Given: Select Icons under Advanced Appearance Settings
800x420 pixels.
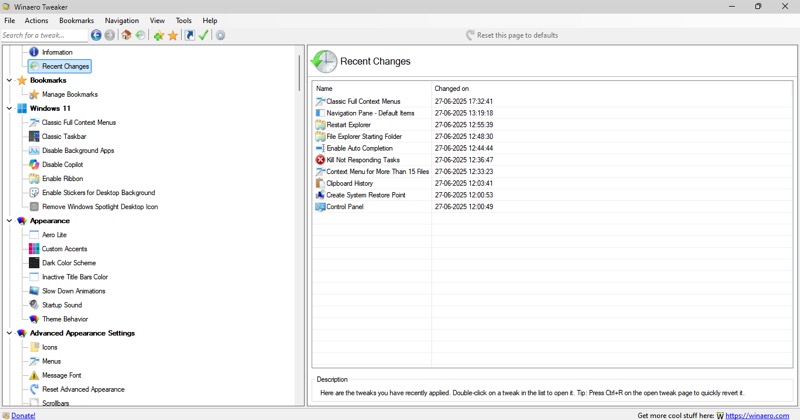Looking at the screenshot, I should coord(49,347).
